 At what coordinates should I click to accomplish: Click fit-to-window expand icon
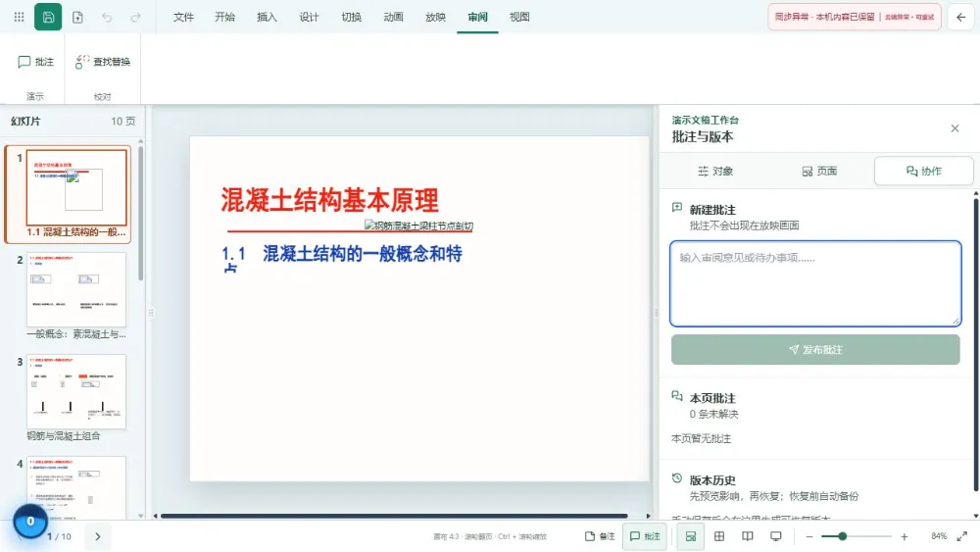pos(962,536)
